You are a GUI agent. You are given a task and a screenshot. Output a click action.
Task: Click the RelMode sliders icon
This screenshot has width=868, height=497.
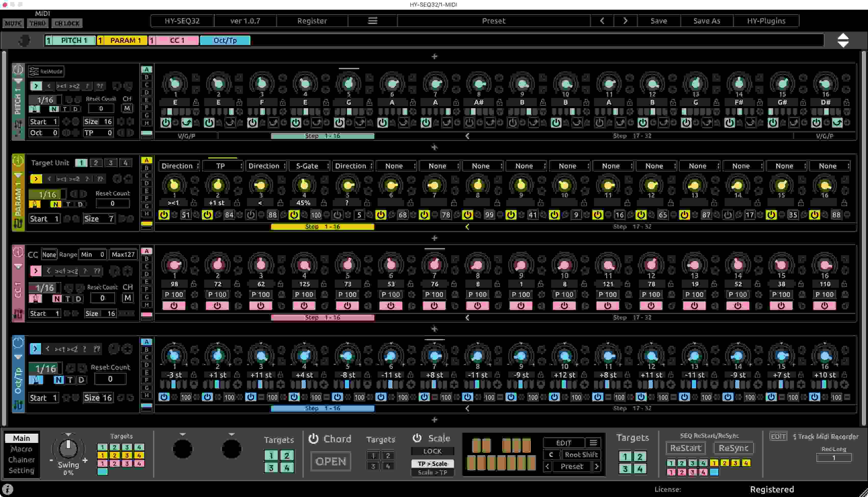(34, 71)
